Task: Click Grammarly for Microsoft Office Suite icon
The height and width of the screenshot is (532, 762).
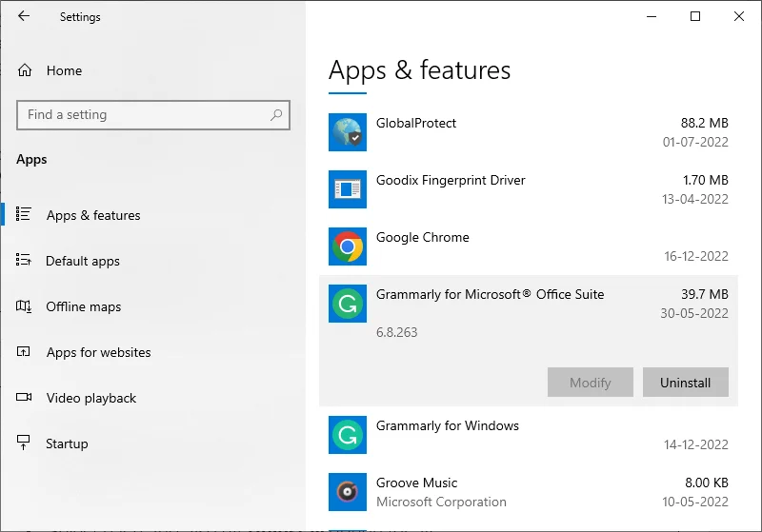Action: point(348,304)
